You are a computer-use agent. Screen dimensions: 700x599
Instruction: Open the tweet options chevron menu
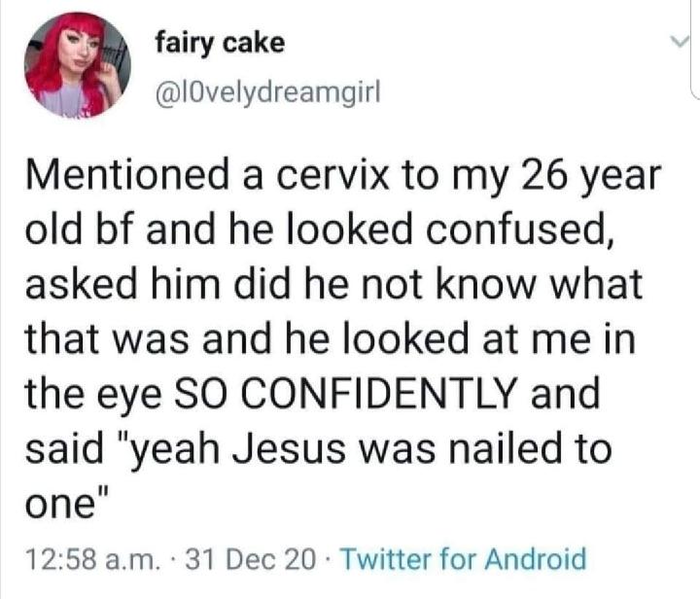[681, 43]
